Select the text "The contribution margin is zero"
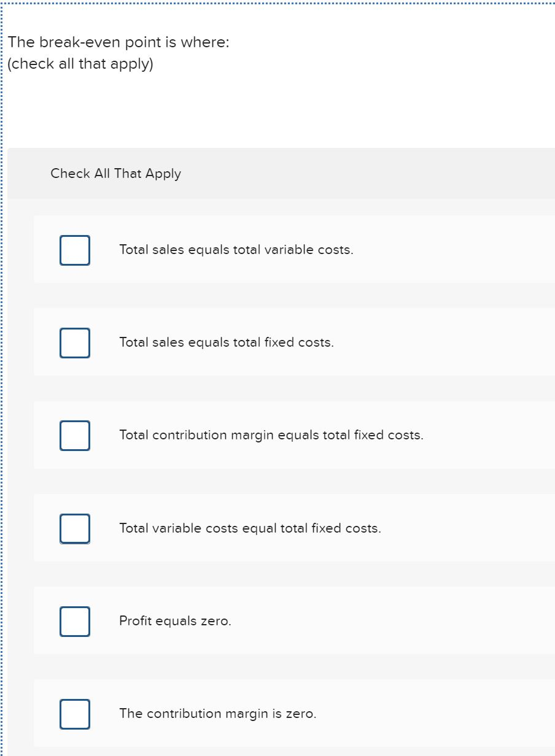 (x=216, y=714)
